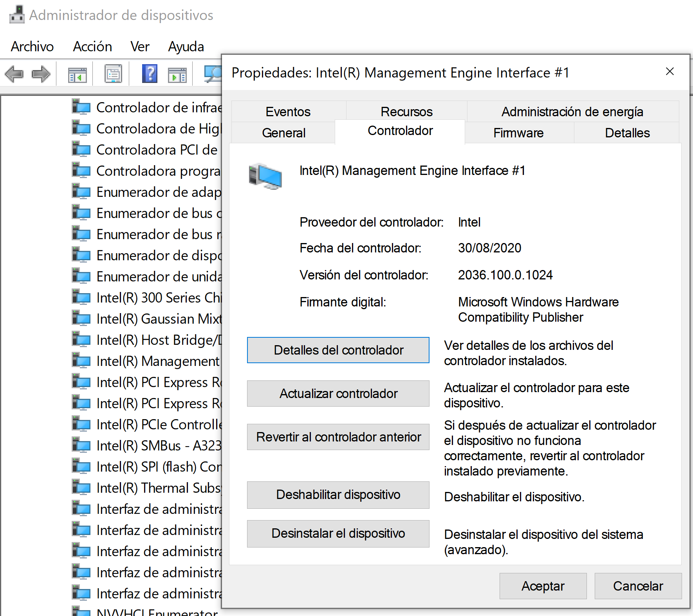Select the Controlador tab
This screenshot has height=616, width=693.
pyautogui.click(x=400, y=131)
